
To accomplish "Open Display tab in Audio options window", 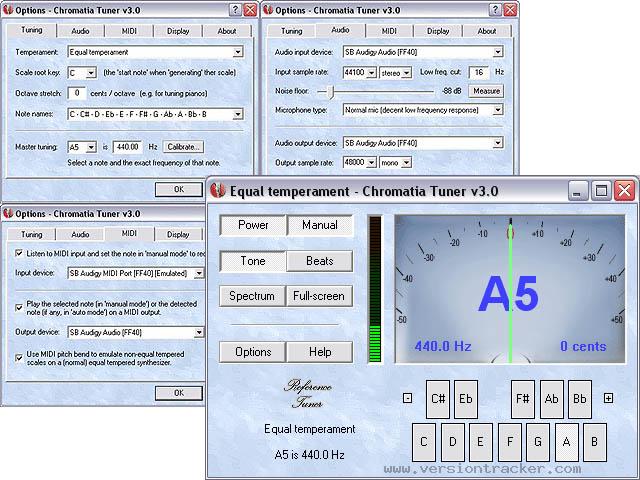I will [x=438, y=31].
